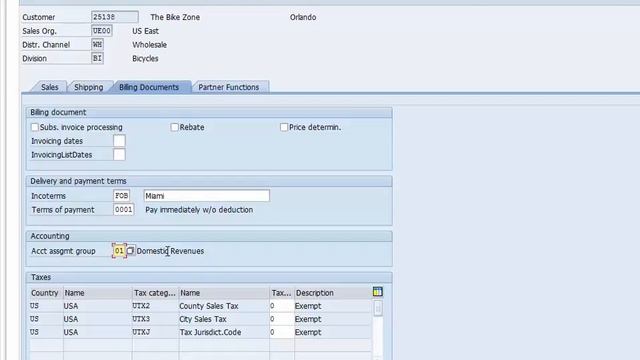Enable Subs. invoice processing checkbox

(35, 127)
